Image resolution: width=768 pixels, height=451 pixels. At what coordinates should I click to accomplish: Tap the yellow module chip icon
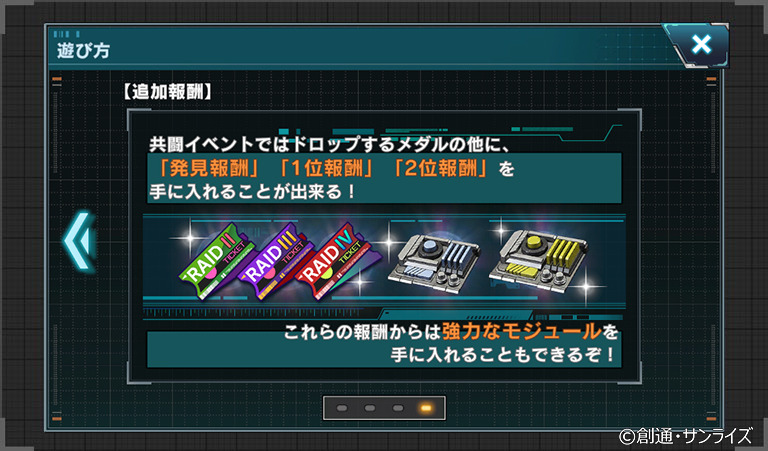pyautogui.click(x=539, y=261)
